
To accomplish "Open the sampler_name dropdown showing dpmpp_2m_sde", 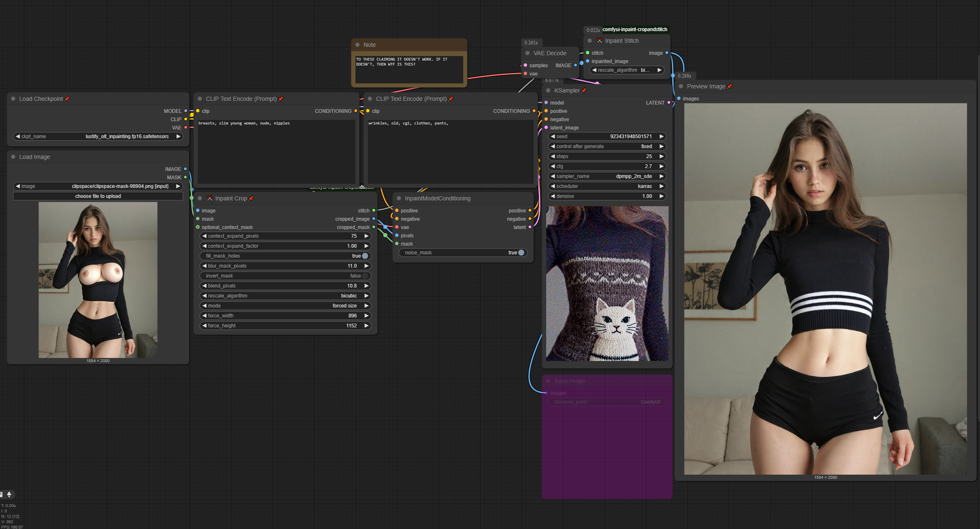I will tap(607, 176).
